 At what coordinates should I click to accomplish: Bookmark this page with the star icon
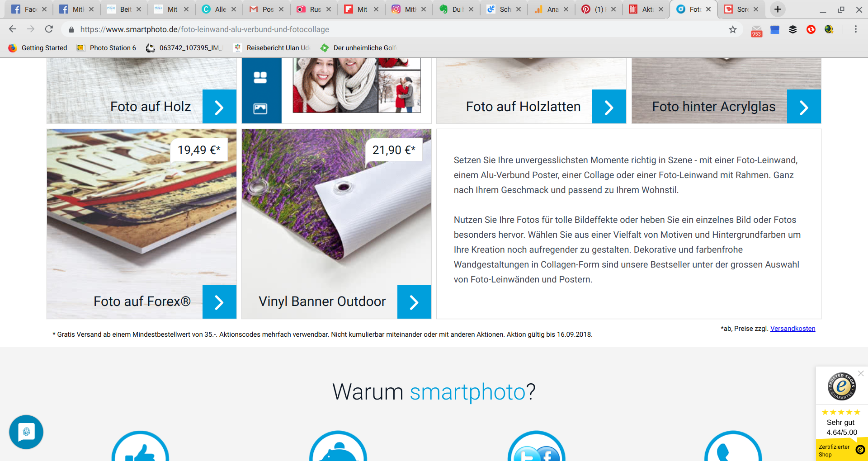click(733, 29)
